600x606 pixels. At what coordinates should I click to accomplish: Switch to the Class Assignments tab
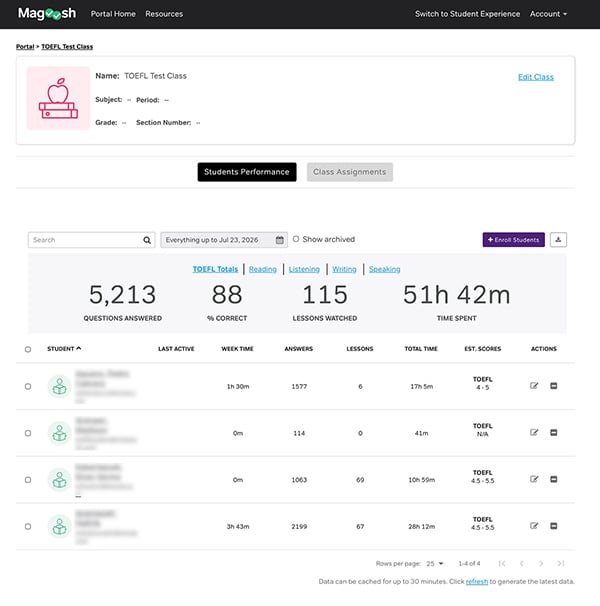pos(349,172)
